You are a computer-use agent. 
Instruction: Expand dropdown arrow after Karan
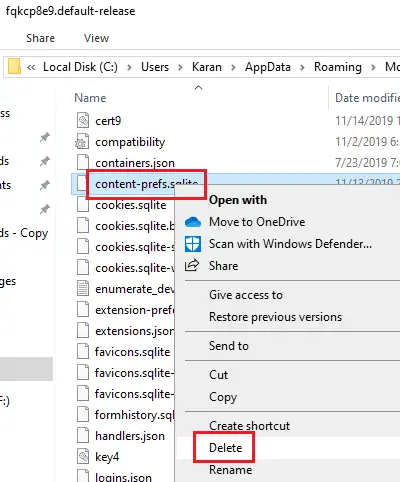(233, 67)
